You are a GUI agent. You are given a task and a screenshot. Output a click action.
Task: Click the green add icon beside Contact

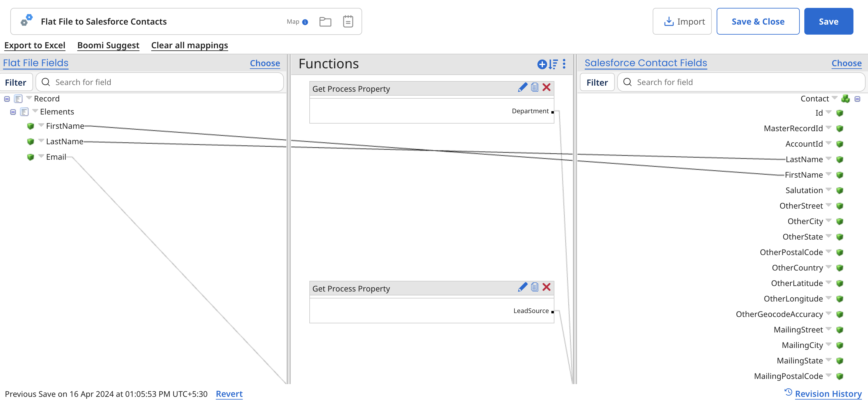846,98
